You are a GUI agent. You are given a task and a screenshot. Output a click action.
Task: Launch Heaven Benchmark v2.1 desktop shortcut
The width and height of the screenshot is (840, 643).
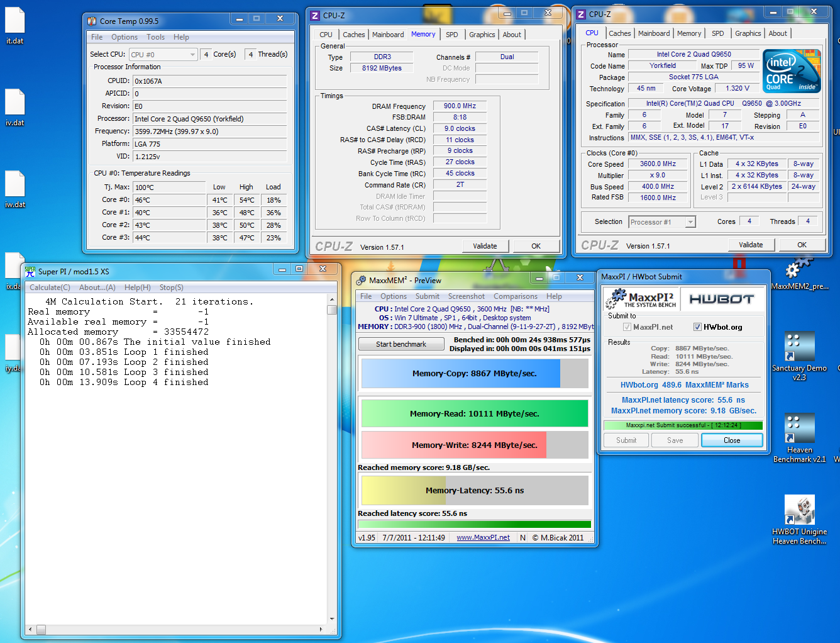[x=799, y=438]
